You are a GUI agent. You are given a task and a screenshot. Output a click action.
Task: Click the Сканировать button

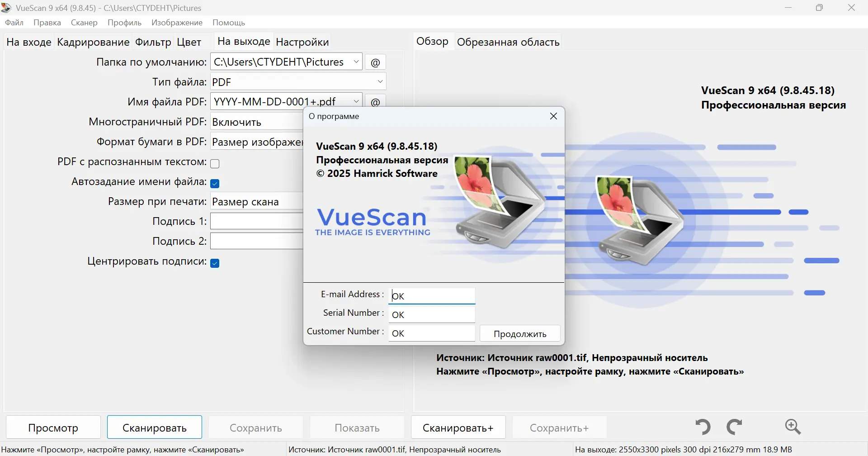coord(155,427)
